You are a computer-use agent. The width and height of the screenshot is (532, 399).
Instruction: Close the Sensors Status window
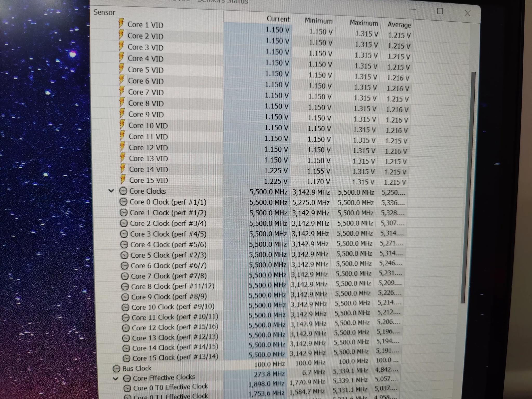(467, 13)
